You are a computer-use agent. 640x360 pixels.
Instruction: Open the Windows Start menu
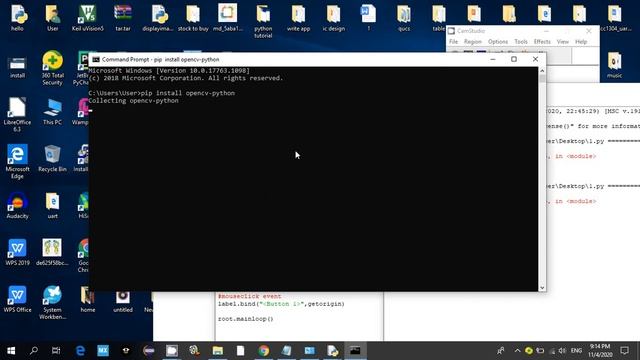click(x=11, y=351)
